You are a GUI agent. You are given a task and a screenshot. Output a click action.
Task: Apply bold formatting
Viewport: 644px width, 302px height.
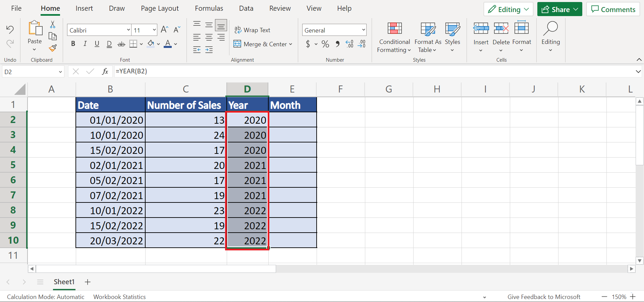click(x=73, y=44)
